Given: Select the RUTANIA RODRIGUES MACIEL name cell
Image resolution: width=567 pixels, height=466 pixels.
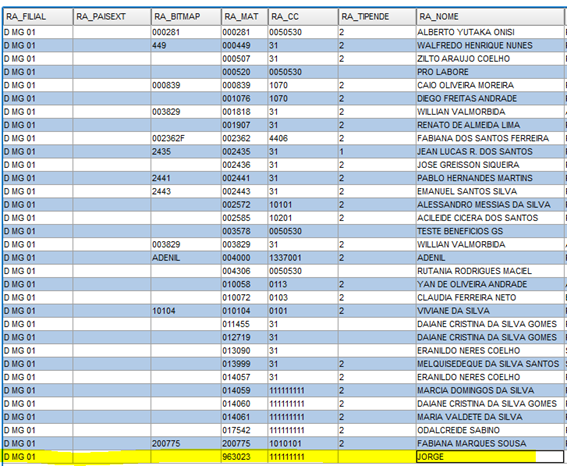Looking at the screenshot, I should pyautogui.click(x=490, y=271).
